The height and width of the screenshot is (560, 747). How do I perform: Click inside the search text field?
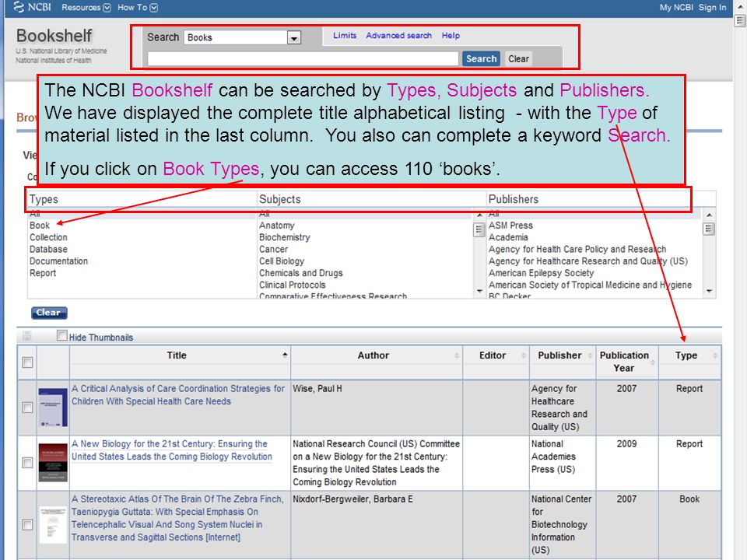(x=303, y=58)
